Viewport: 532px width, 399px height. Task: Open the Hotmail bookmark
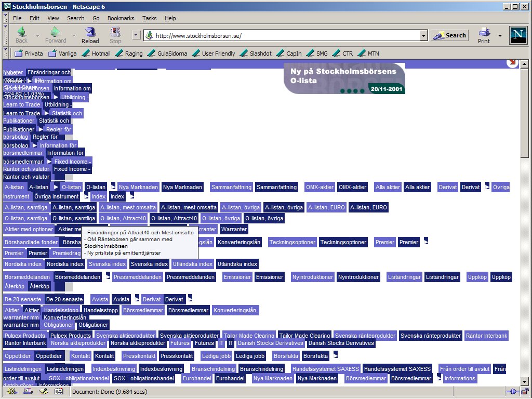pos(97,54)
